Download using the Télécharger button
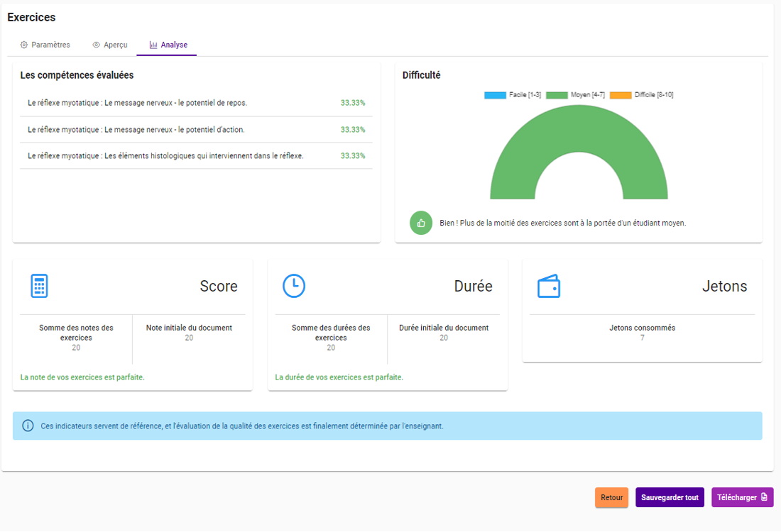Screen dimensions: 781x532 [742, 498]
